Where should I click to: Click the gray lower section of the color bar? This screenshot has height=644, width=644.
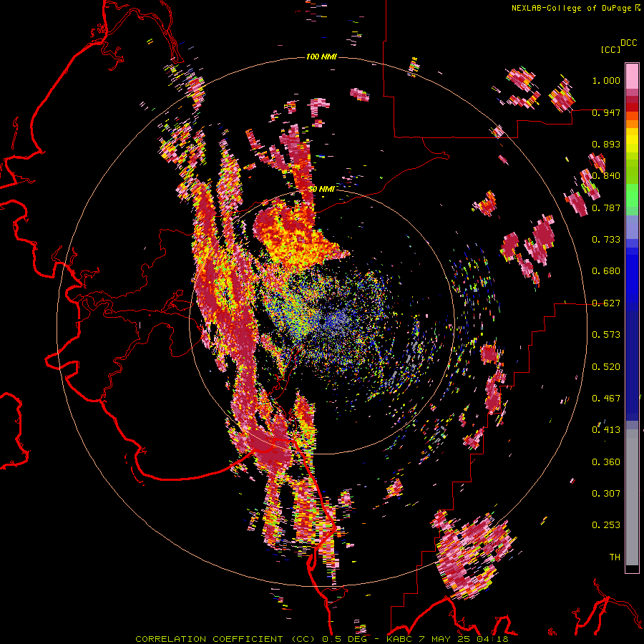tap(632, 498)
